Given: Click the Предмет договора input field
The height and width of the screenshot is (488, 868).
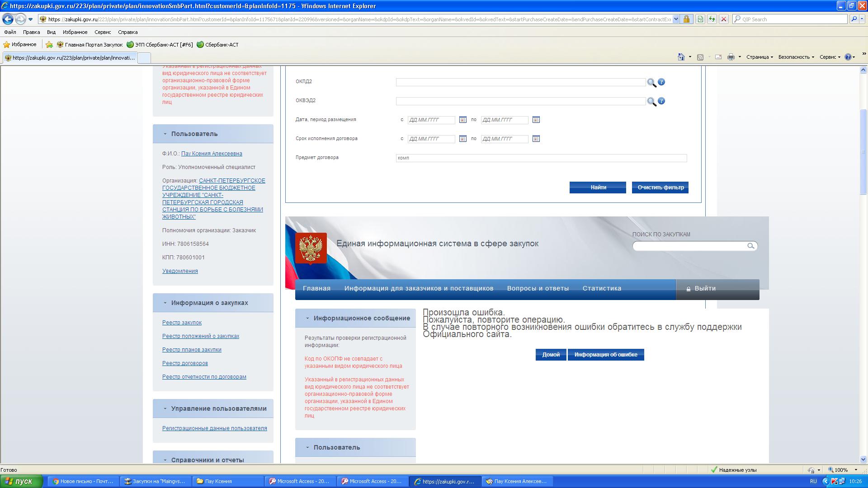Looking at the screenshot, I should pos(541,158).
